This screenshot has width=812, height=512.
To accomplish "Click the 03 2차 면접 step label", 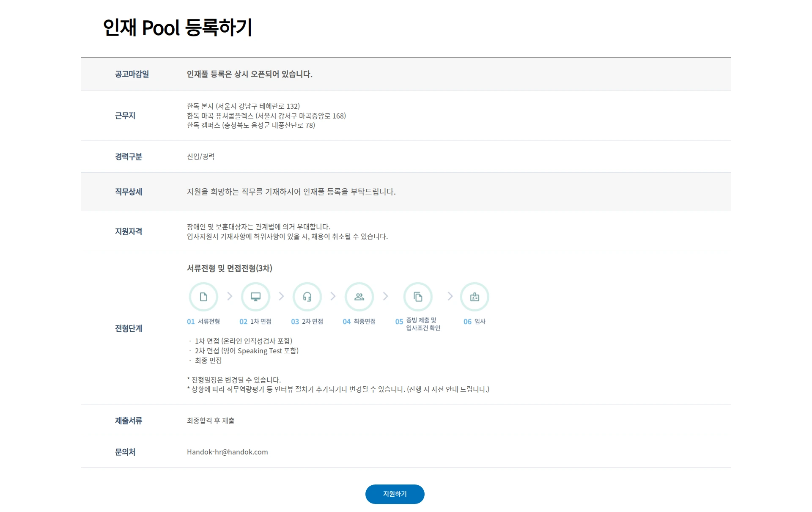I will pyautogui.click(x=307, y=322).
